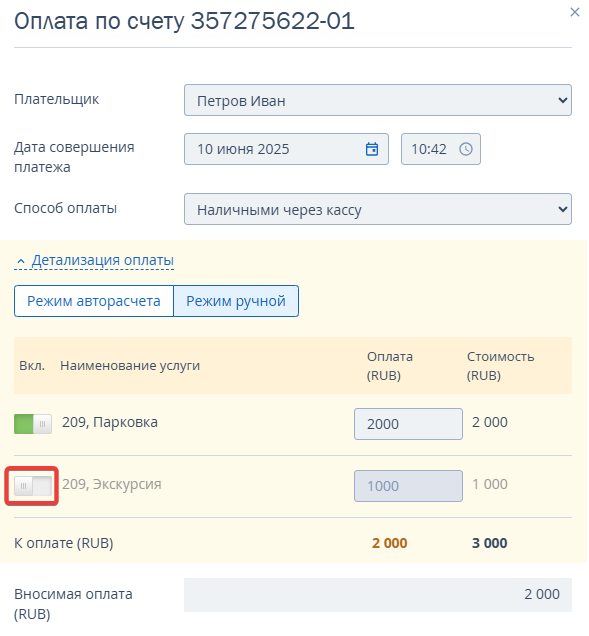This screenshot has width=589, height=636.
Task: Click the Оплата (RUB) column header
Action: click(390, 366)
